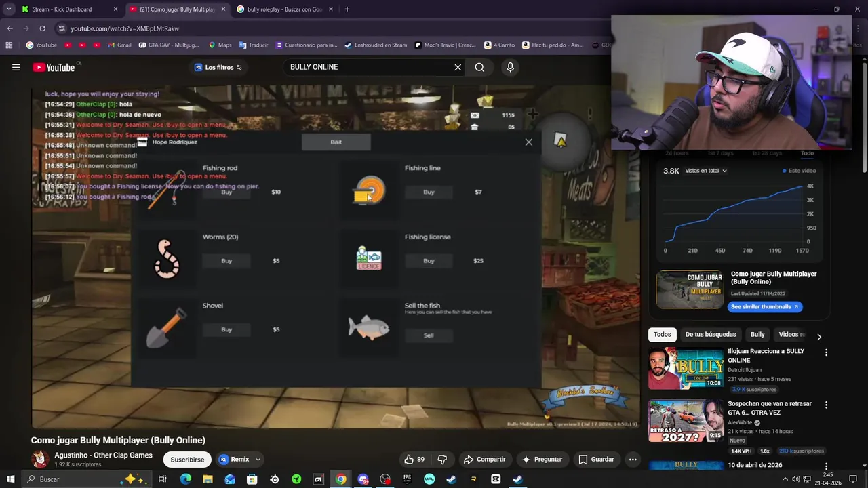The width and height of the screenshot is (868, 488).
Task: Go back in browser history
Action: 9,28
